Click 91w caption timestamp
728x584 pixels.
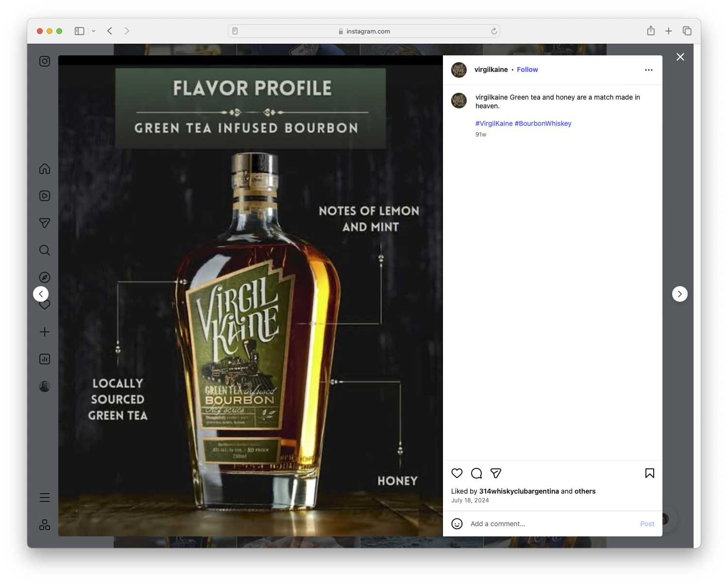point(481,135)
